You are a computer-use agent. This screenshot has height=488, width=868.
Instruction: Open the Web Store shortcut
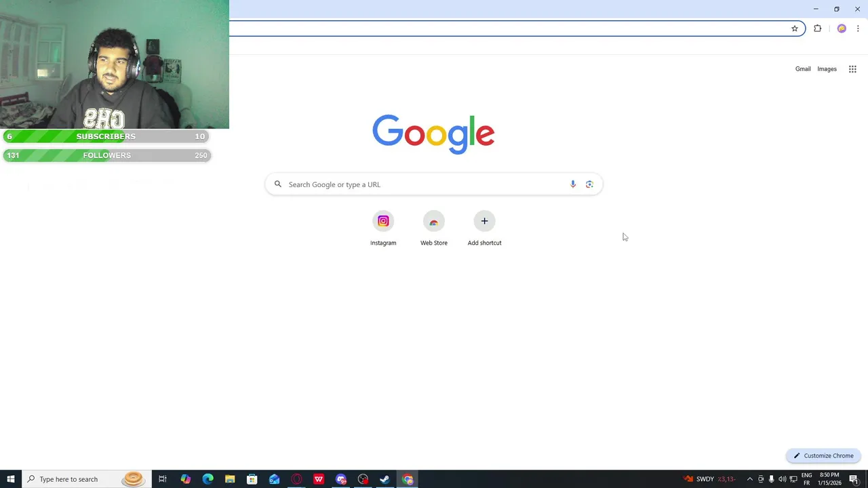tap(434, 229)
